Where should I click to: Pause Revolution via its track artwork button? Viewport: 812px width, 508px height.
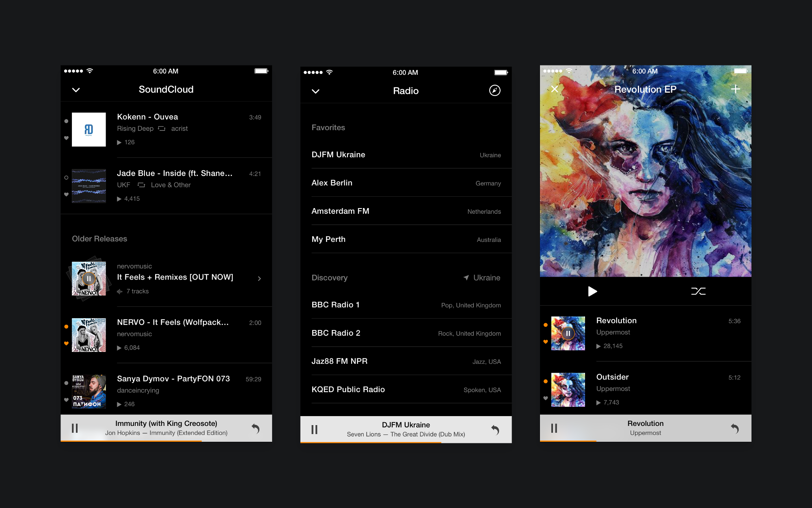click(568, 333)
